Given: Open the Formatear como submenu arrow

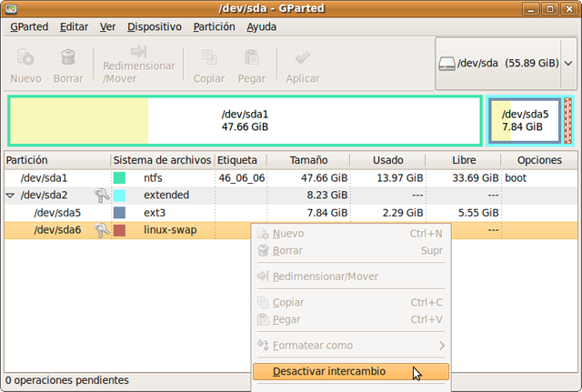Looking at the screenshot, I should point(442,346).
